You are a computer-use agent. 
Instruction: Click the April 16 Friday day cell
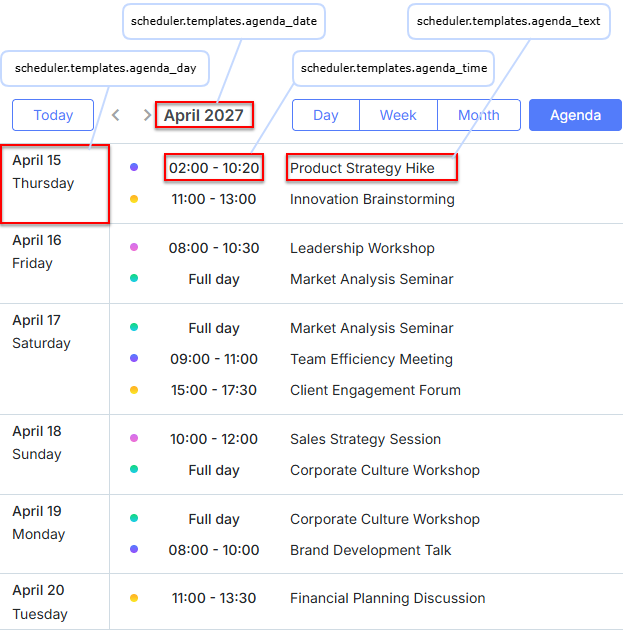click(55, 264)
